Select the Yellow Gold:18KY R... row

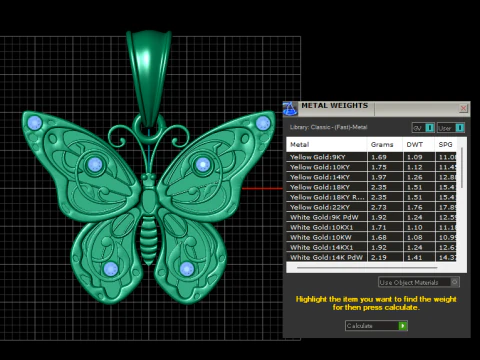371,197
